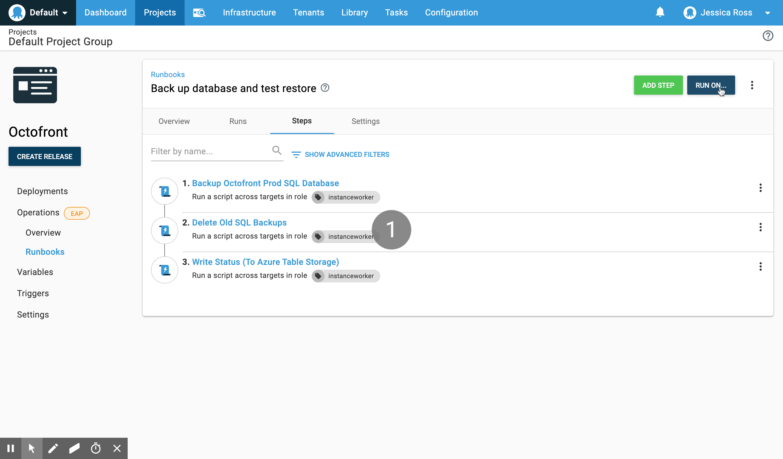Click the Projects breadcrumb above Default Project Group
Screen dimensions: 783x459
[x=22, y=31]
